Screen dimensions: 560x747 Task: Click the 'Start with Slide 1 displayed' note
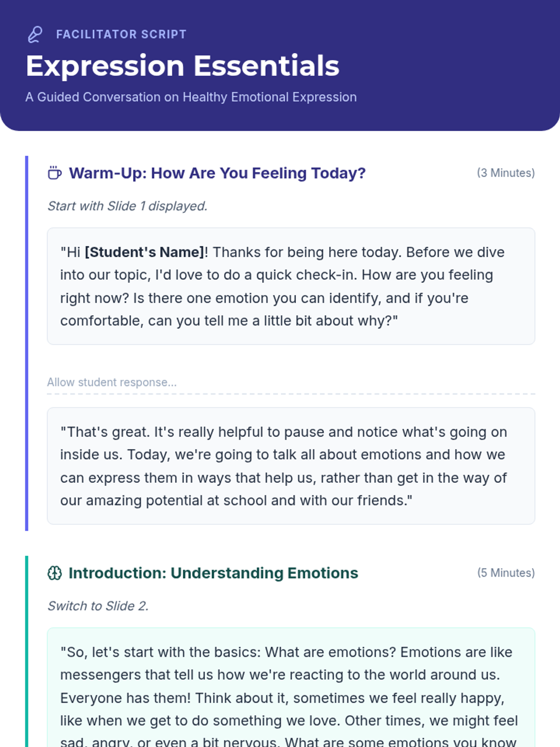127,206
